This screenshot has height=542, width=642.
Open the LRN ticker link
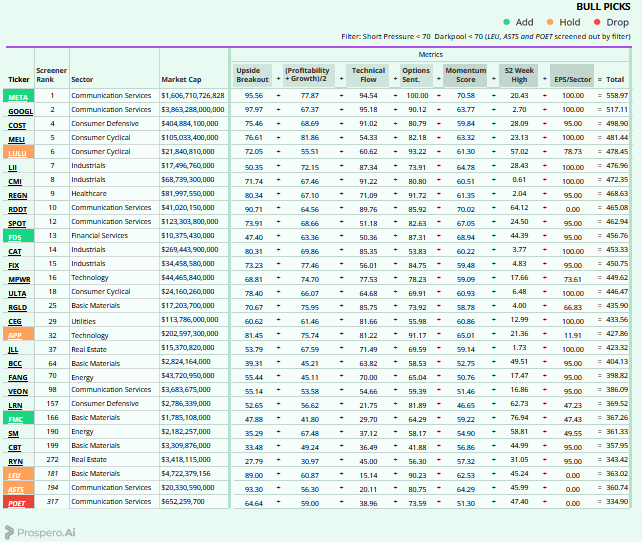15,405
